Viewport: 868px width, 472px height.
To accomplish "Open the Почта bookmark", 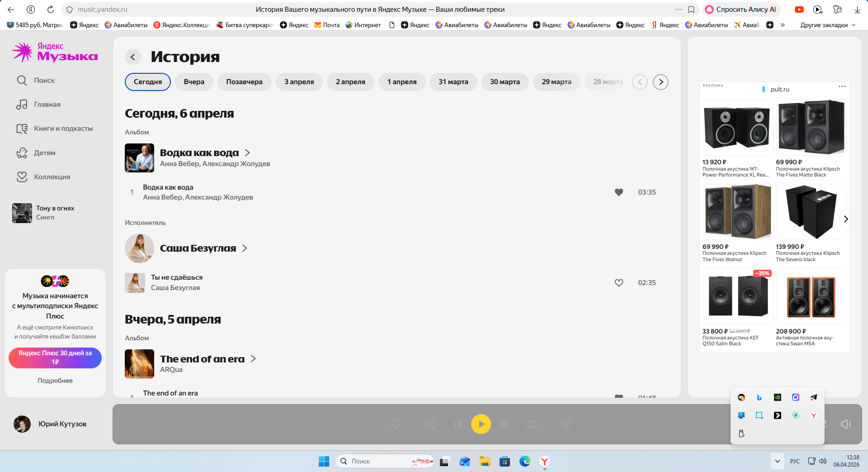I will click(327, 25).
